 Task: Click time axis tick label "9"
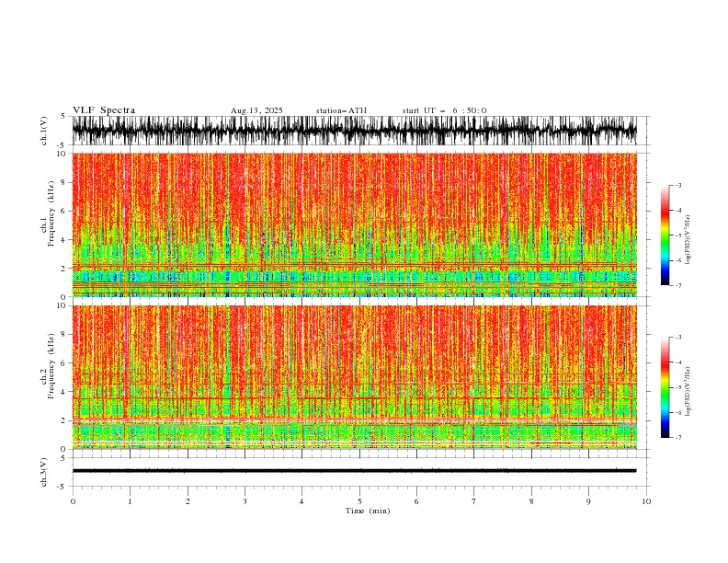tap(588, 501)
